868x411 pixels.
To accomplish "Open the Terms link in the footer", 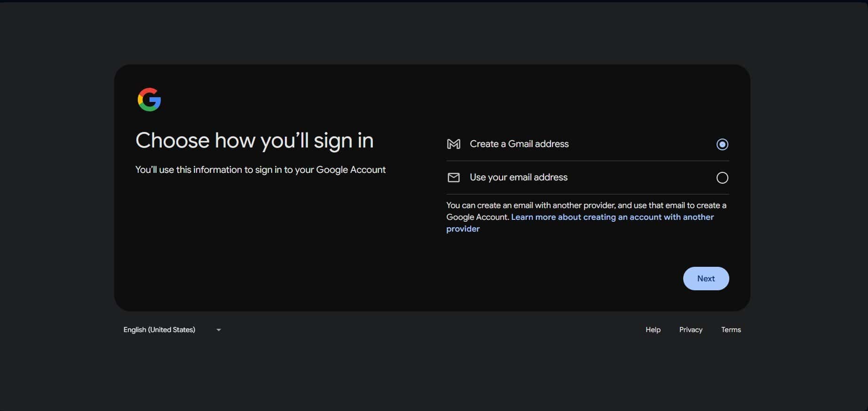I will tap(731, 330).
